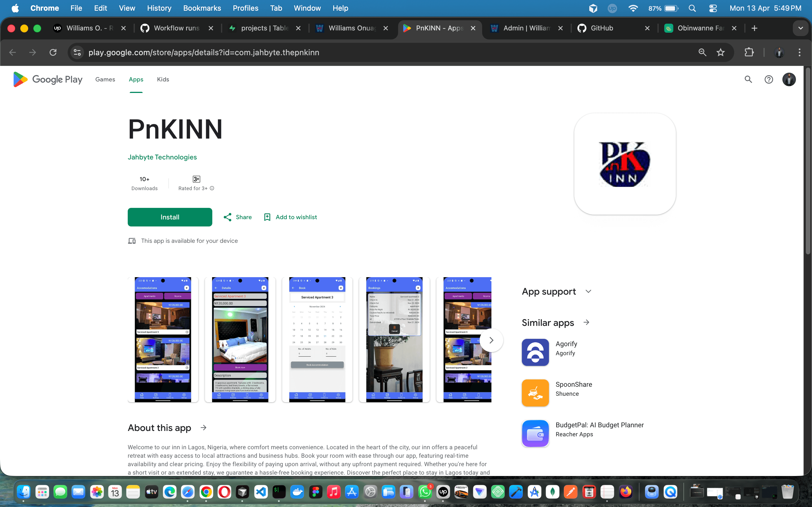Open the tab search chevron in Chrome

click(801, 28)
